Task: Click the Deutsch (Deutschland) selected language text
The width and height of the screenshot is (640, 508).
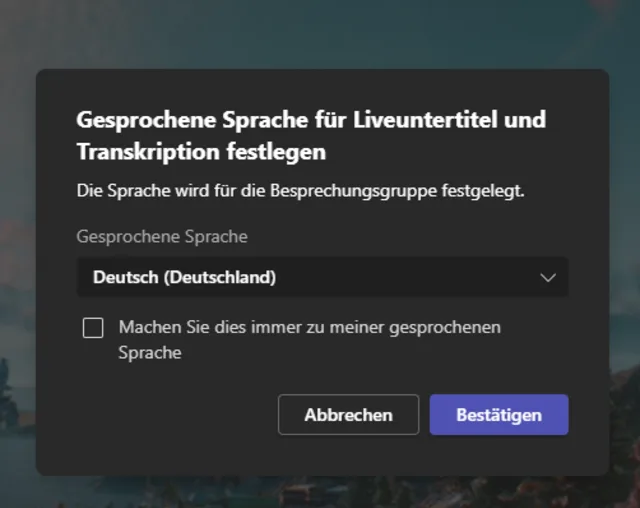Action: click(x=184, y=277)
